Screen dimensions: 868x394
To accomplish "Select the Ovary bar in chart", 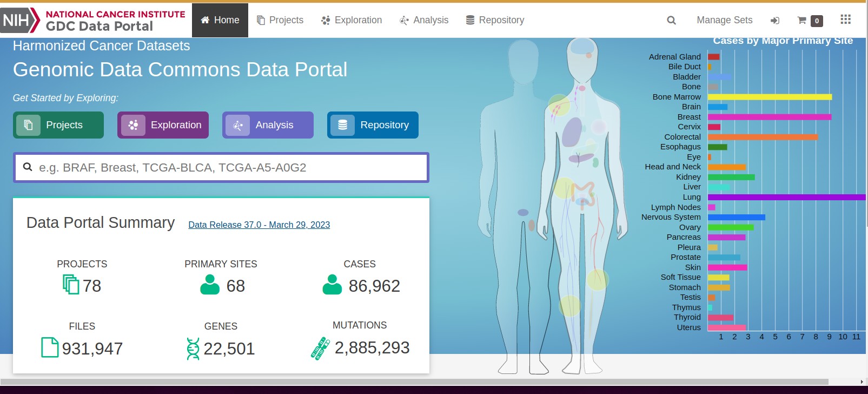I will coord(731,227).
